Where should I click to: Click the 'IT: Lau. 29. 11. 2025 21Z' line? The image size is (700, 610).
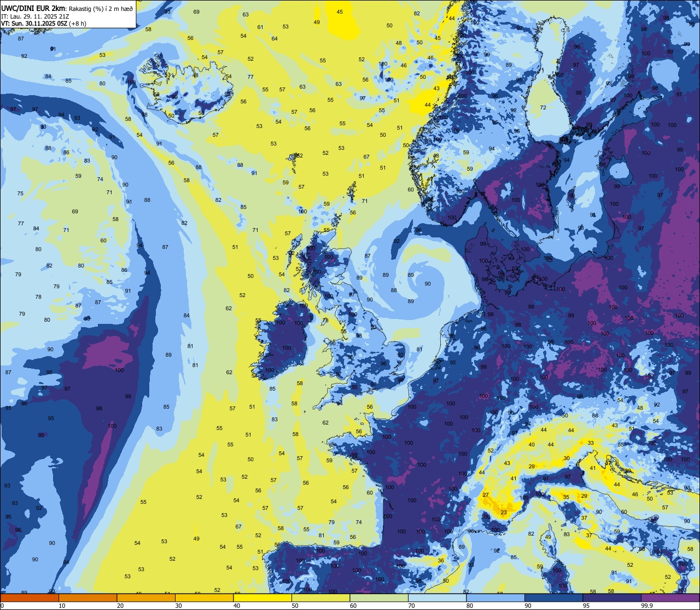(35, 16)
